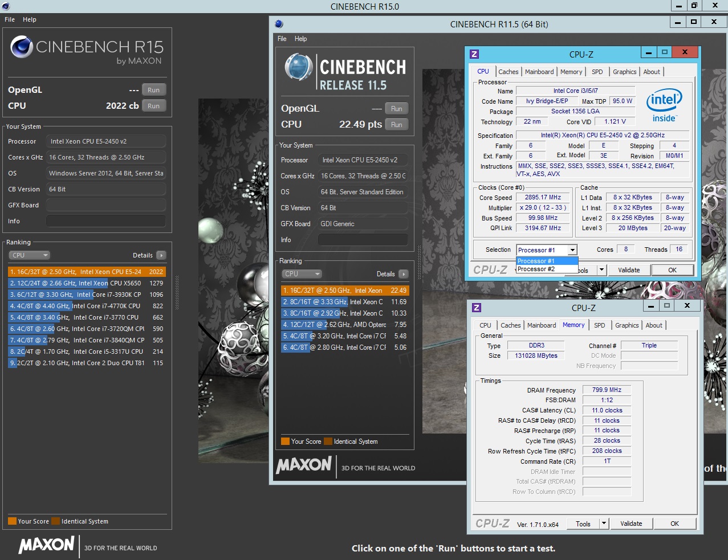Image resolution: width=728 pixels, height=560 pixels.
Task: Click the vertical splitter handle in Cinebench R15
Action: [177, 293]
